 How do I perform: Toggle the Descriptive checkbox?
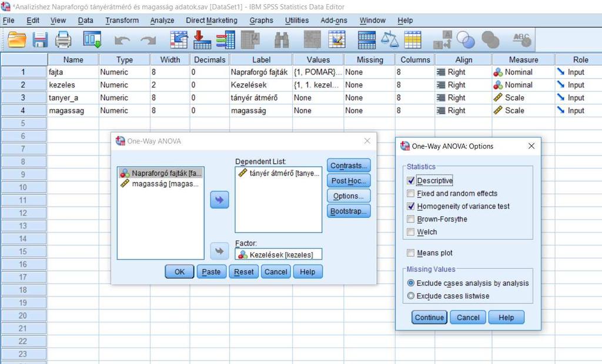[x=411, y=181]
